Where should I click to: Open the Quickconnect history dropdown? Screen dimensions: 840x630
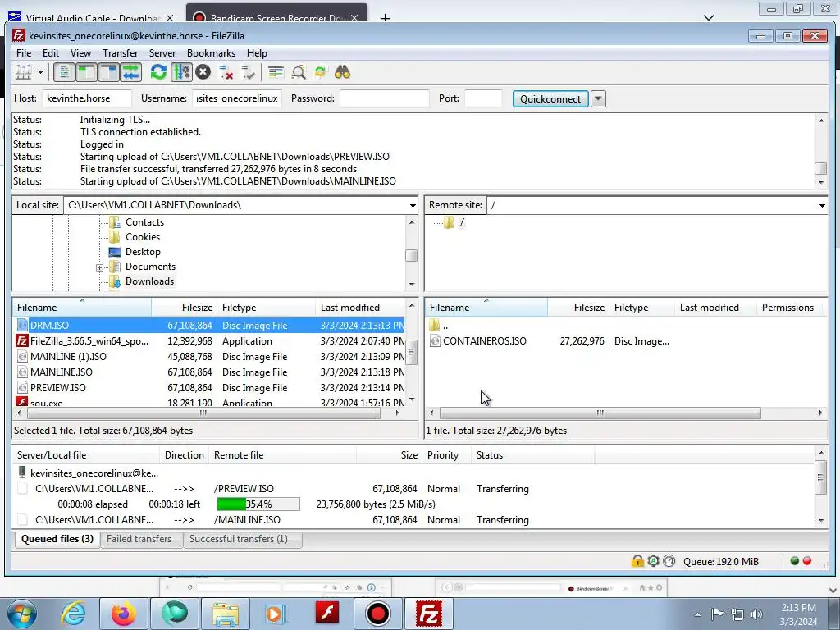[598, 99]
